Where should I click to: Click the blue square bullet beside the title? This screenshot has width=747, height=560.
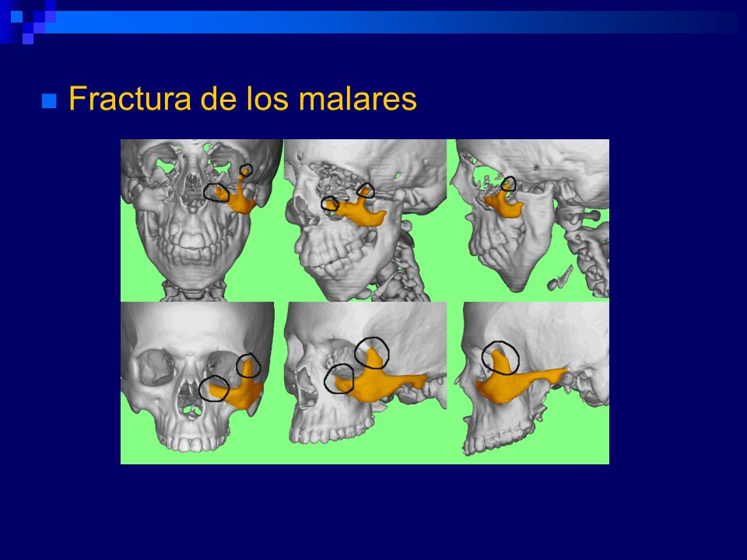pos(49,101)
